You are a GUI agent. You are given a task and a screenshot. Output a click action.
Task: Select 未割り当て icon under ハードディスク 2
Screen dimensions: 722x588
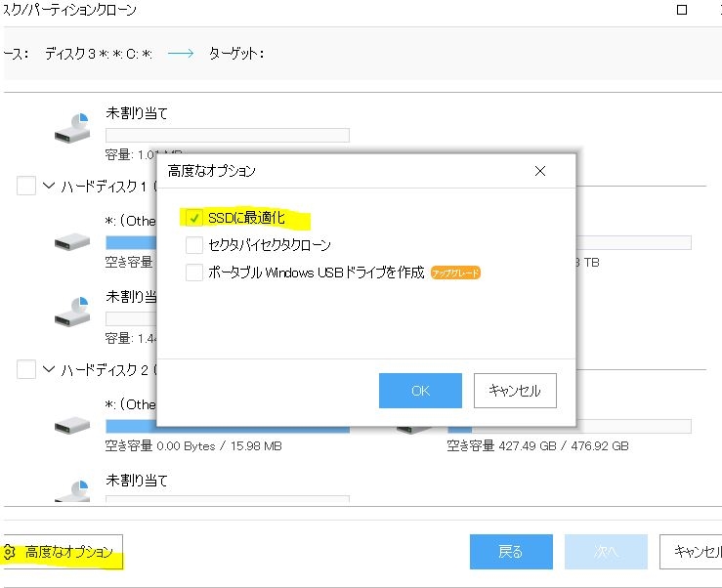72,490
